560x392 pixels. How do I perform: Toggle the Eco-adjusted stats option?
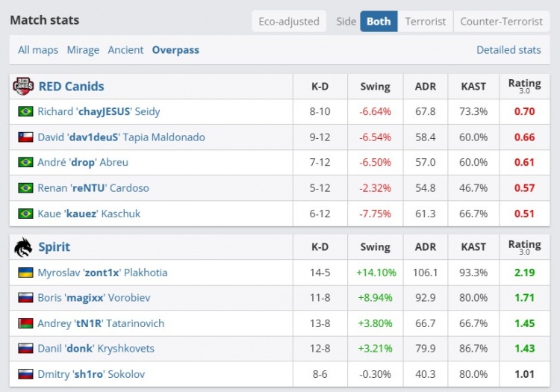click(289, 22)
